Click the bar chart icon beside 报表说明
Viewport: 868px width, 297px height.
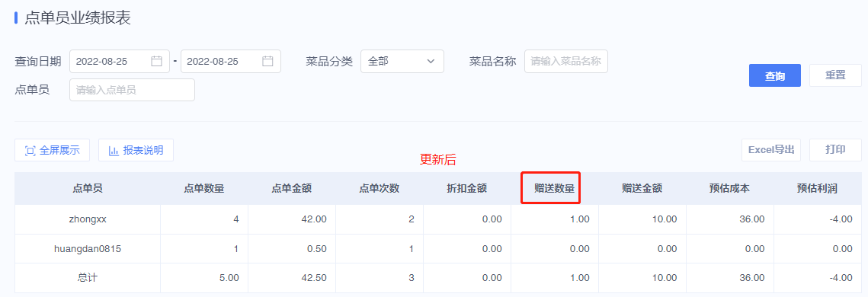coord(114,151)
